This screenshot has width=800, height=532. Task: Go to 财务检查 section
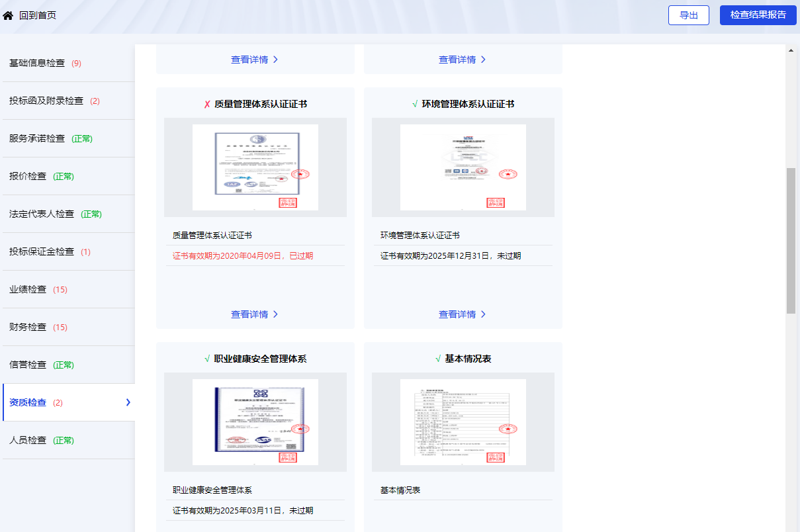(x=67, y=327)
